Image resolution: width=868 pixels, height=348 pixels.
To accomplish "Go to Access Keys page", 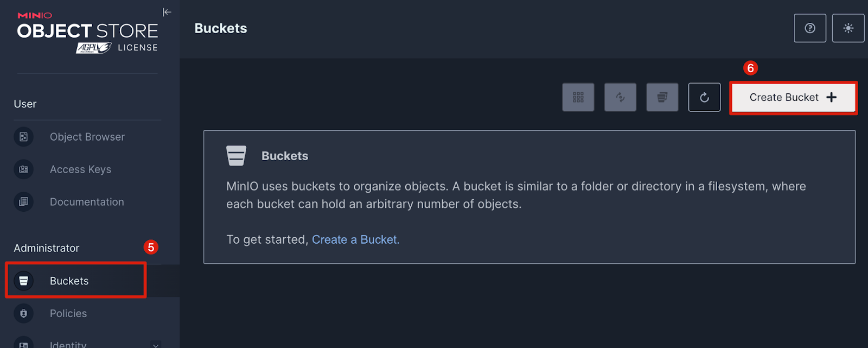I will (80, 169).
